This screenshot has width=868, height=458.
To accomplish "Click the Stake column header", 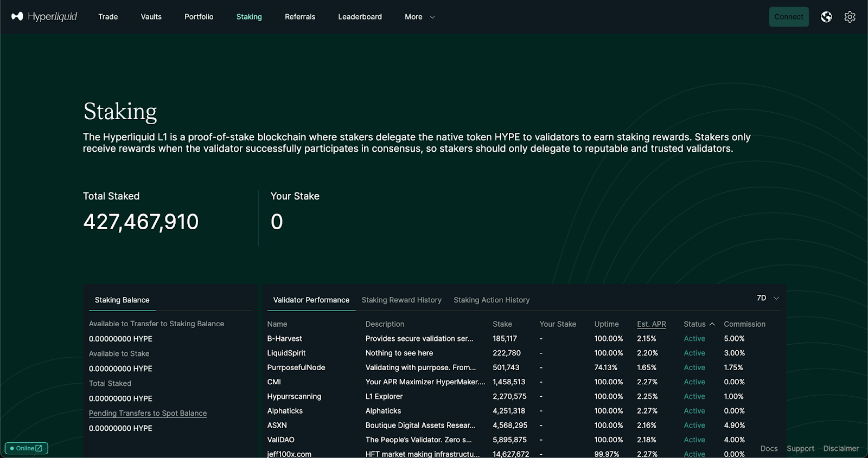I will [x=502, y=324].
